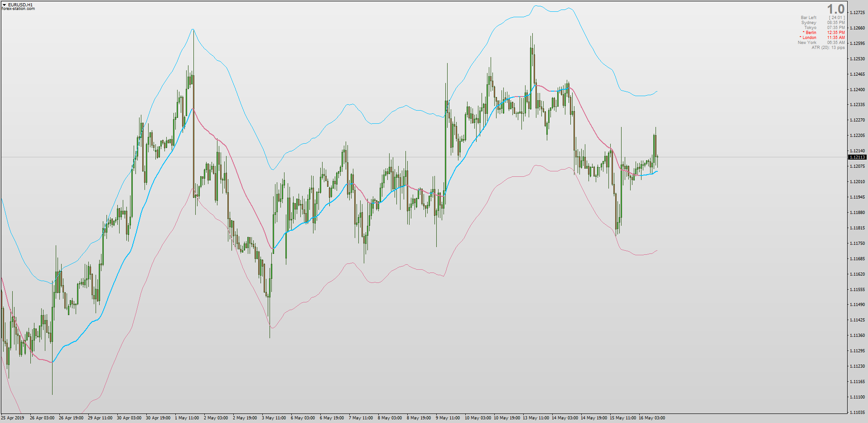This screenshot has width=868, height=423.
Task: Click the 1.11100 price axis label
Action: (x=858, y=397)
